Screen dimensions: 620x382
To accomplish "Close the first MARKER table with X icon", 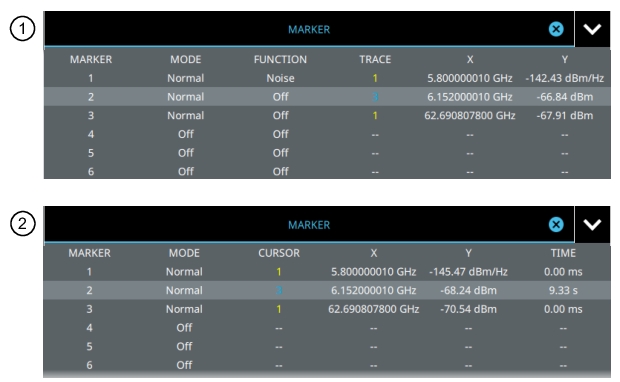I will point(556,29).
